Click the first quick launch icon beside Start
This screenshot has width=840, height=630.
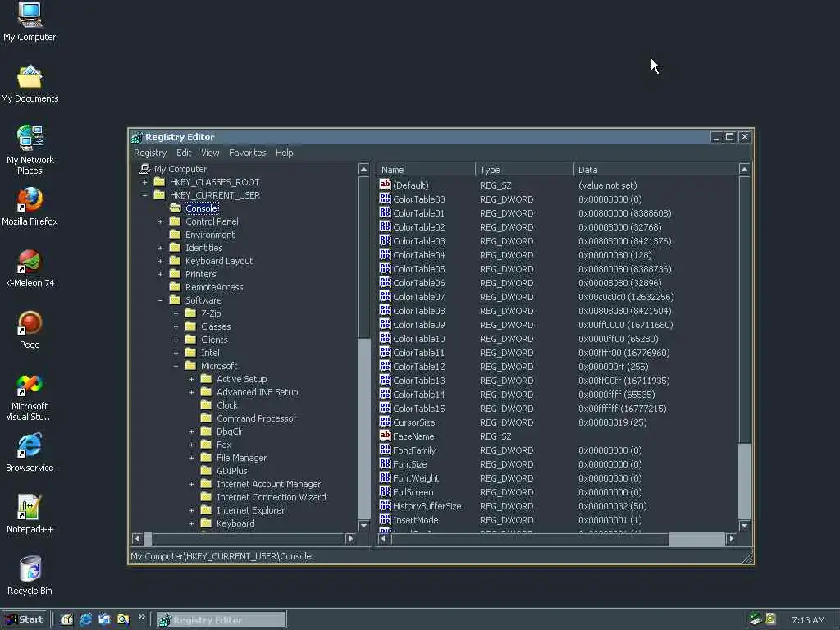tap(66, 620)
